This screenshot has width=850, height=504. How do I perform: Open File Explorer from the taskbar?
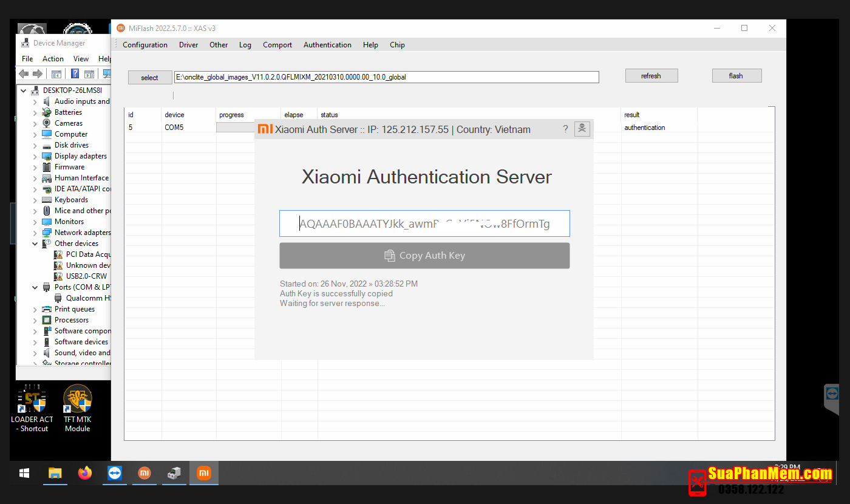55,473
